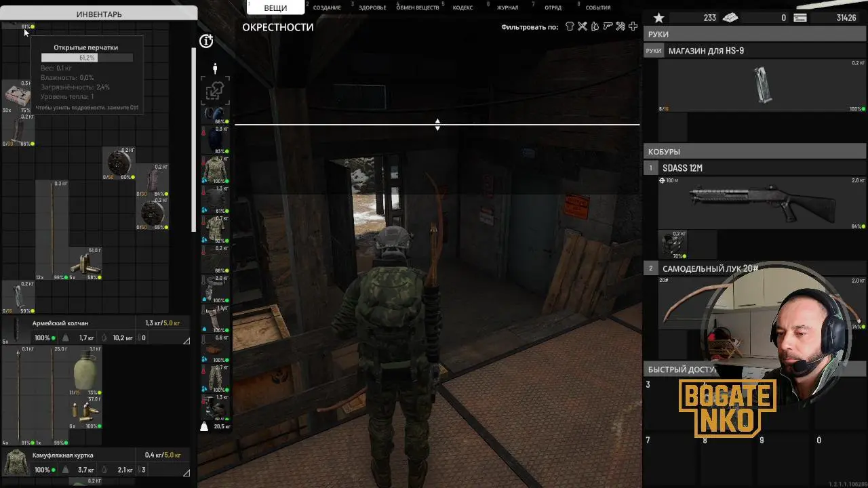The image size is (868, 488).
Task: Click quick access slot 3
Action: click(671, 407)
